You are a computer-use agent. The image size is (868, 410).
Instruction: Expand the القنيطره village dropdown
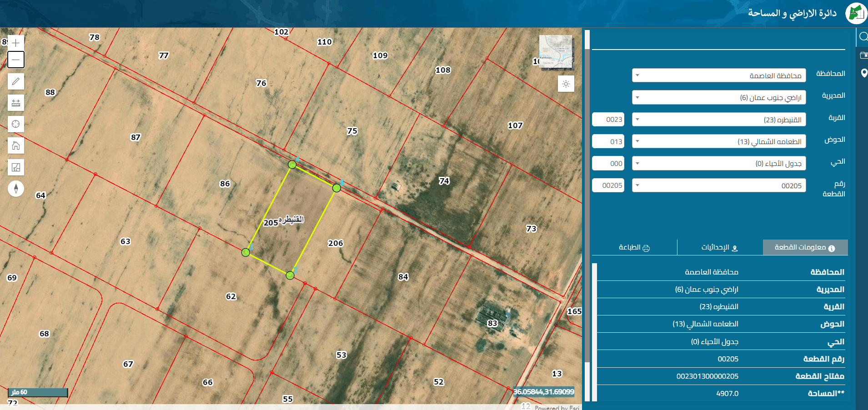coord(719,120)
